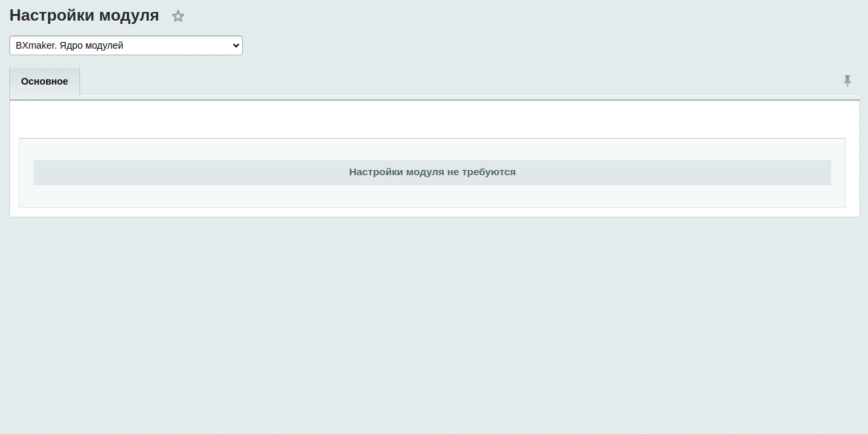Select the star next to page title
The height and width of the screenshot is (434, 868).
pyautogui.click(x=178, y=17)
